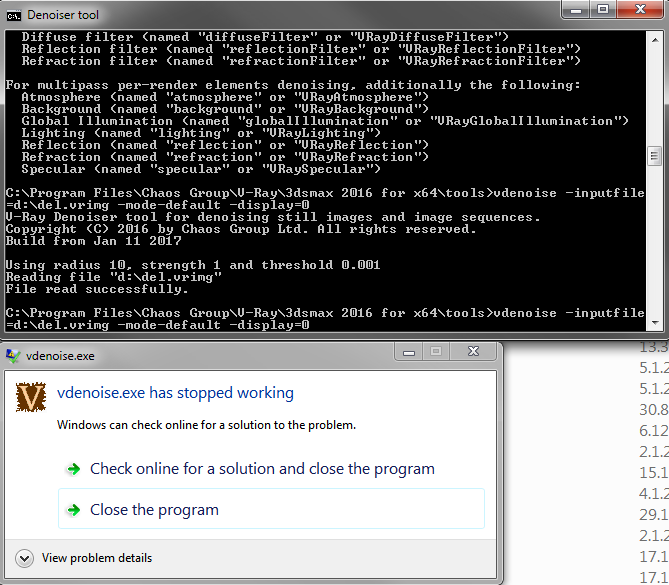Click the console scrollbar thumb

click(654, 155)
